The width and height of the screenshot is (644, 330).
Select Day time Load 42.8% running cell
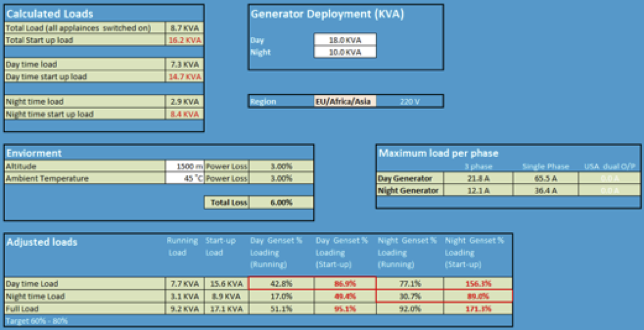click(281, 284)
